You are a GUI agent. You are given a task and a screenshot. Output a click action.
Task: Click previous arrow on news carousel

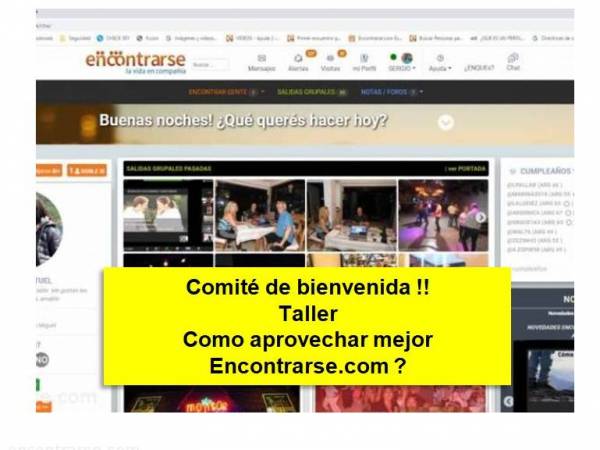pos(508,401)
